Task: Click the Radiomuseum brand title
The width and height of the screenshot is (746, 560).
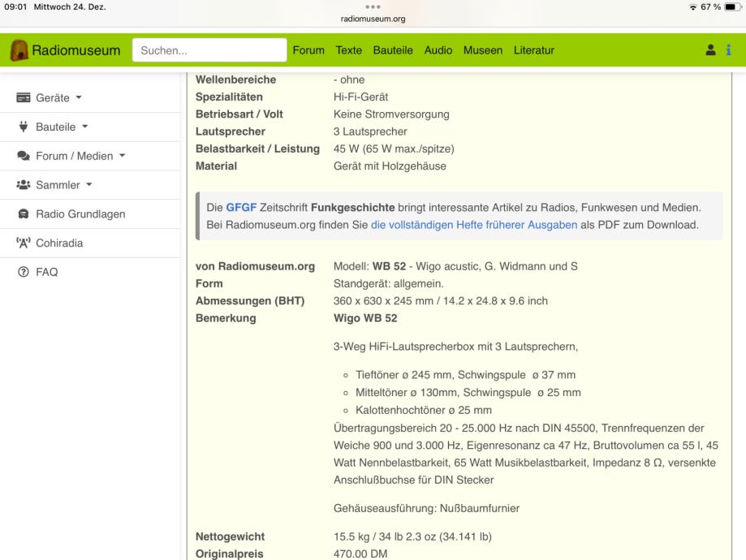Action: [x=76, y=50]
